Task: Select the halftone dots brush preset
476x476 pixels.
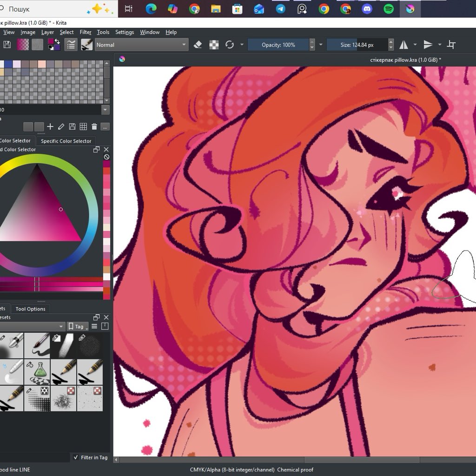Action: pos(37,398)
